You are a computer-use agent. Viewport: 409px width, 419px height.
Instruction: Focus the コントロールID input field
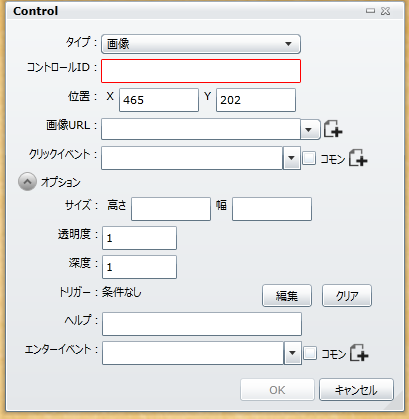coord(201,71)
